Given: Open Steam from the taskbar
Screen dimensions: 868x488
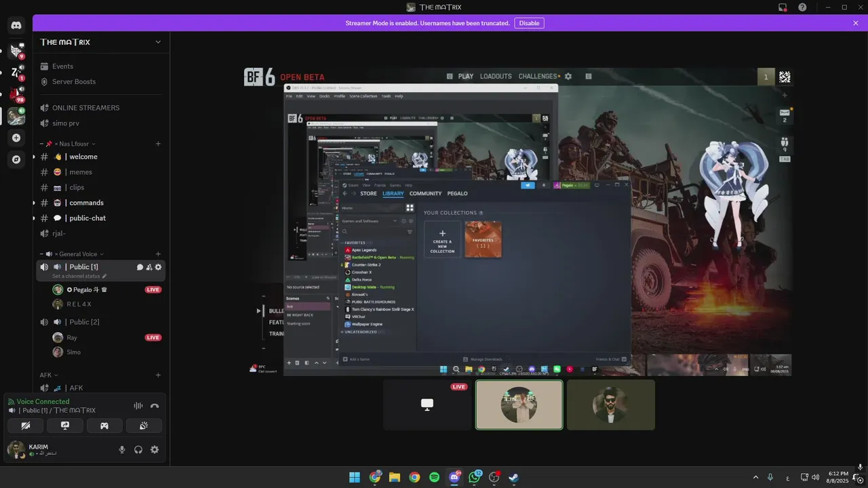Looking at the screenshot, I should click(x=514, y=477).
